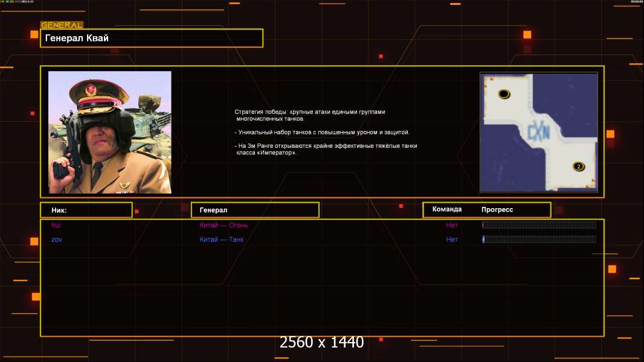This screenshot has height=362, width=644.
Task: Open the map preview thumbnail
Action: pos(538,132)
